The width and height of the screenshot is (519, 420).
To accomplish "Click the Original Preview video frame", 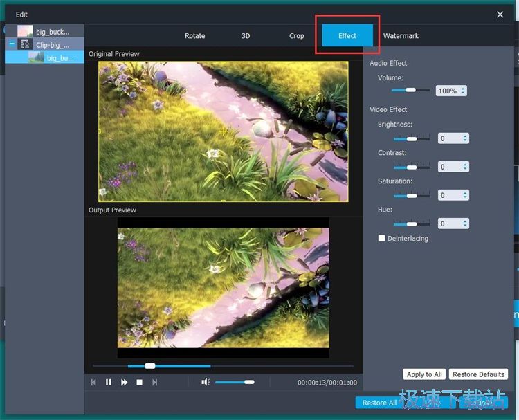I will 223,131.
